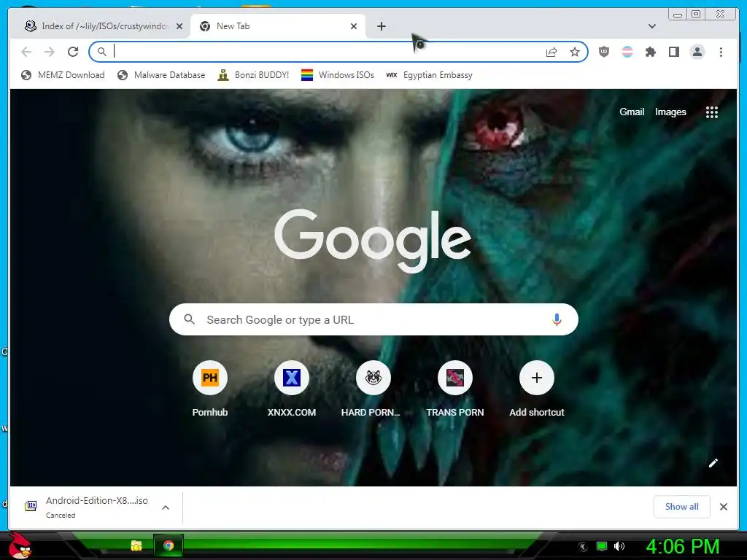Show hidden tray icons arrow

pos(583,547)
